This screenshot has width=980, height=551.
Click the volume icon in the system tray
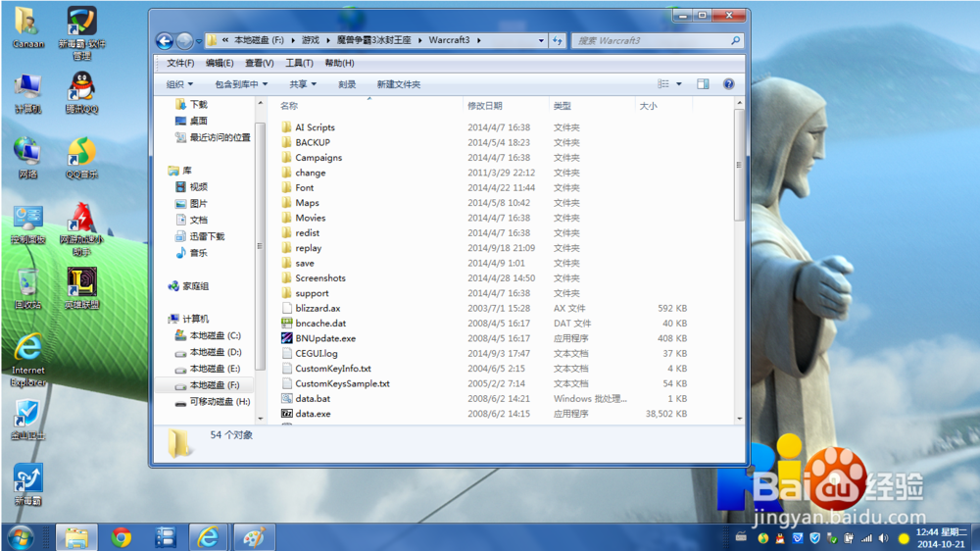pyautogui.click(x=883, y=538)
